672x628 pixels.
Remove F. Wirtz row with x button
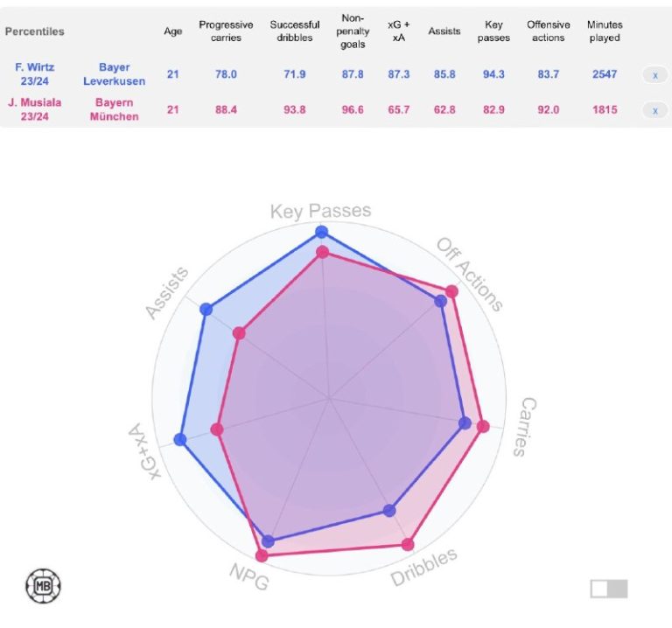(x=654, y=75)
